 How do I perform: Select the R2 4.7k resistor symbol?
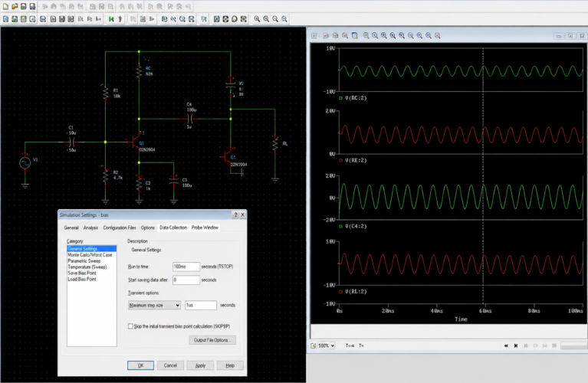[x=105, y=176]
